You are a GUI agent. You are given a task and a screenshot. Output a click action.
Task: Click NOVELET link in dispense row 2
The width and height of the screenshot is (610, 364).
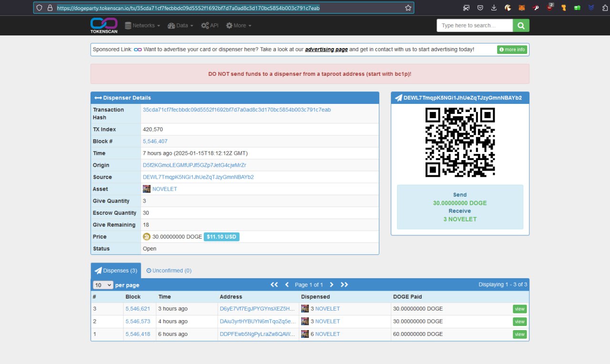tap(327, 322)
